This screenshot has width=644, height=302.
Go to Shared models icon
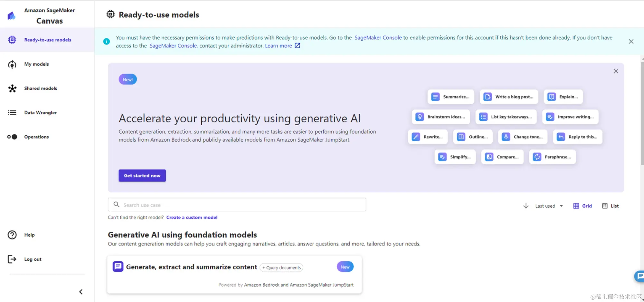point(12,88)
